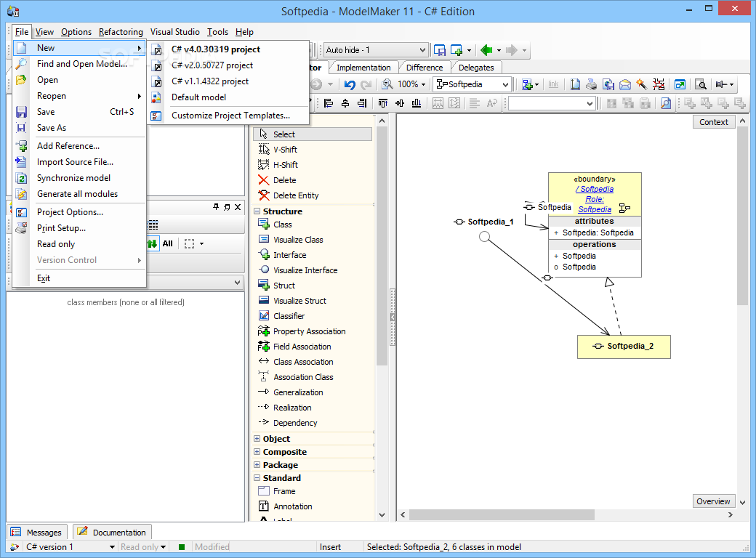
Task: Click the Overview button
Action: click(x=713, y=501)
